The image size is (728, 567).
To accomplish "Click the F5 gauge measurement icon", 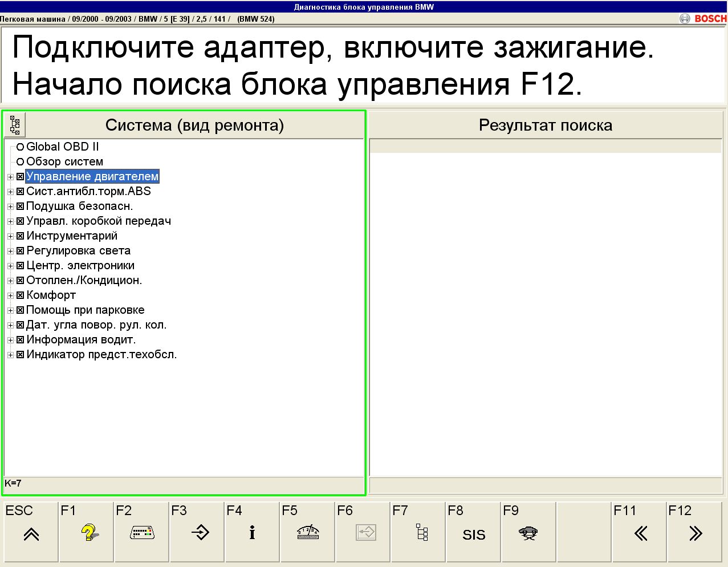I will 307,532.
